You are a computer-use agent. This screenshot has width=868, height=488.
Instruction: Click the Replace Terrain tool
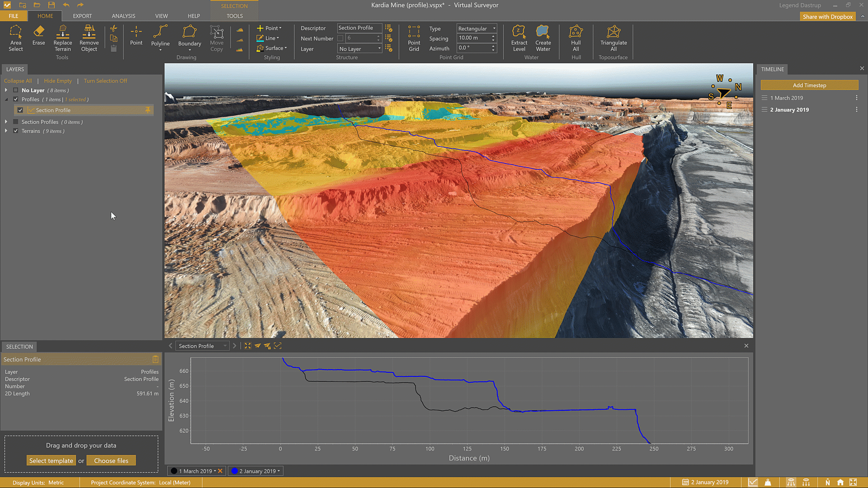[x=62, y=38]
